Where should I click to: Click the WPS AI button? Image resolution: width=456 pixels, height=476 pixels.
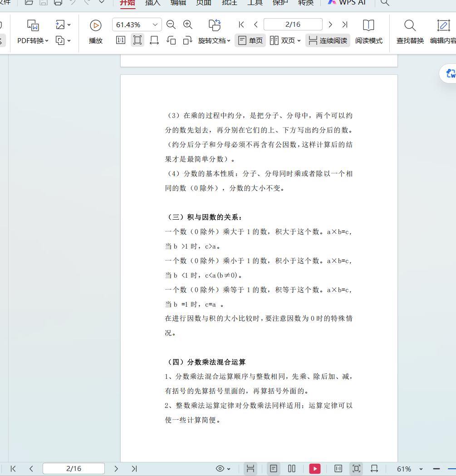point(347,3)
